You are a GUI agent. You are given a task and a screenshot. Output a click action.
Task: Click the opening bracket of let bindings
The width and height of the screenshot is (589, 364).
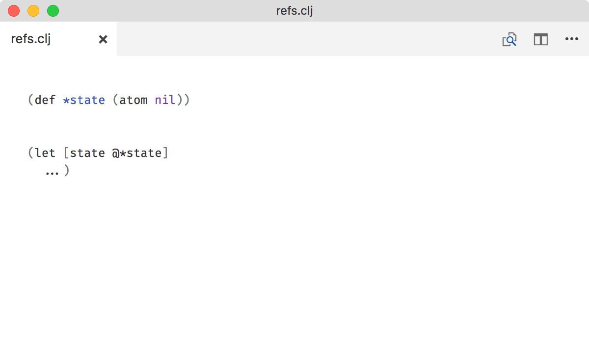click(66, 153)
